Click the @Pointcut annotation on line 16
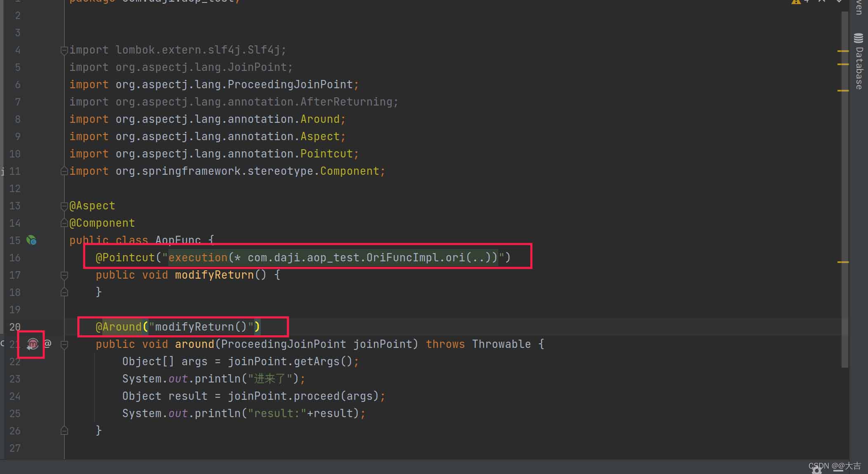 click(x=125, y=258)
